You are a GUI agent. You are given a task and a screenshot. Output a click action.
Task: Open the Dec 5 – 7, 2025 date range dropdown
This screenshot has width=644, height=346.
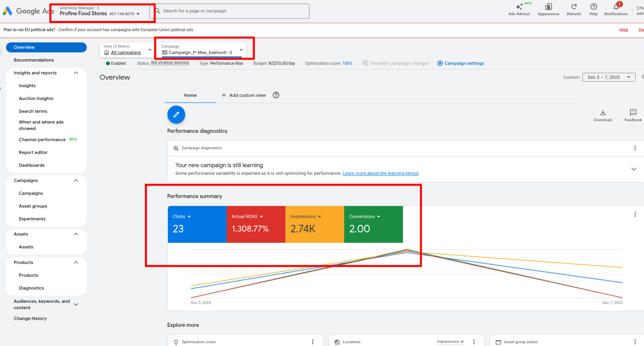pyautogui.click(x=609, y=77)
